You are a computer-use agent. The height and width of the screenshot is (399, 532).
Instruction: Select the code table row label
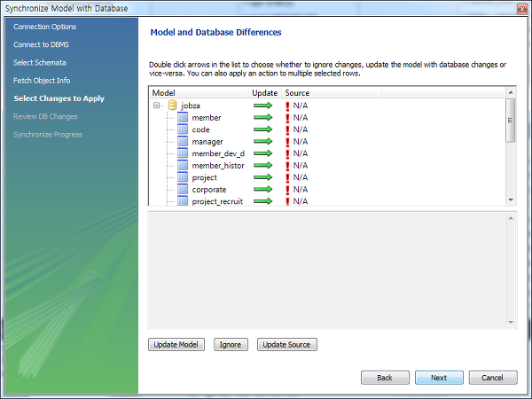tap(200, 129)
